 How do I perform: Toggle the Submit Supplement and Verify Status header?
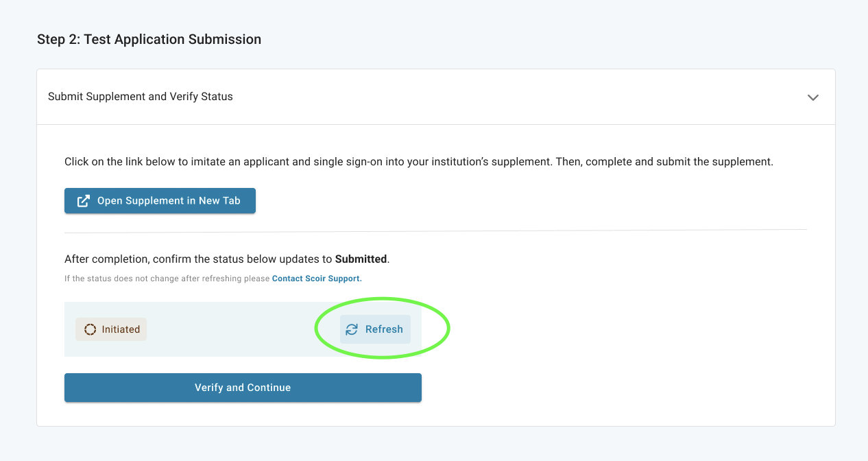[436, 97]
